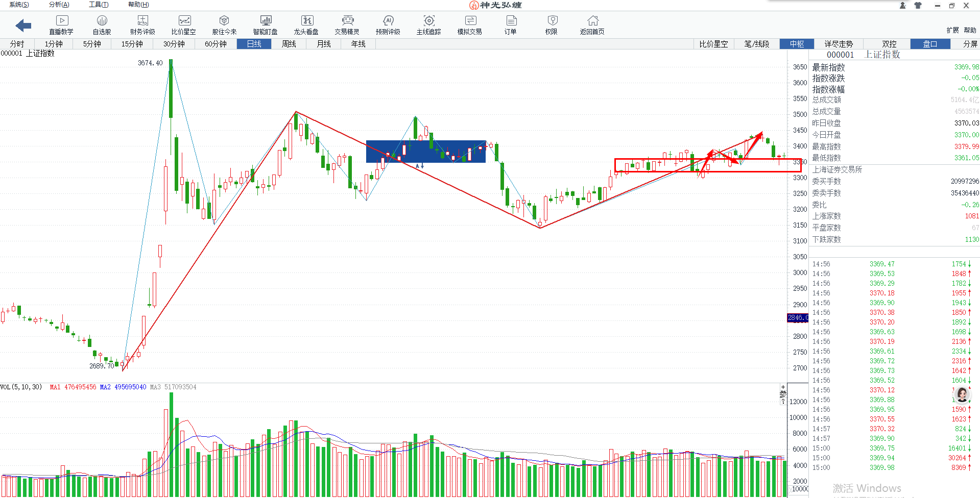Expand the volume indicator with the plus button
980x498 pixels.
point(783,387)
